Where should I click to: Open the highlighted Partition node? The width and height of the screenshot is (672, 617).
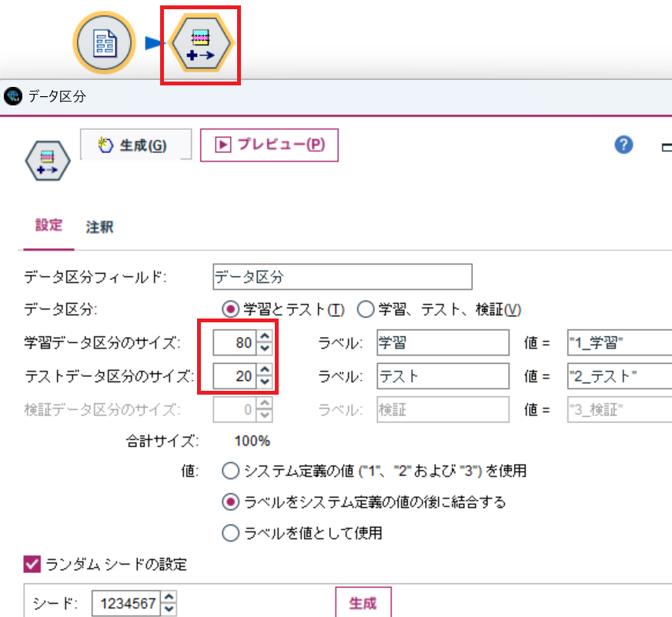pyautogui.click(x=200, y=42)
